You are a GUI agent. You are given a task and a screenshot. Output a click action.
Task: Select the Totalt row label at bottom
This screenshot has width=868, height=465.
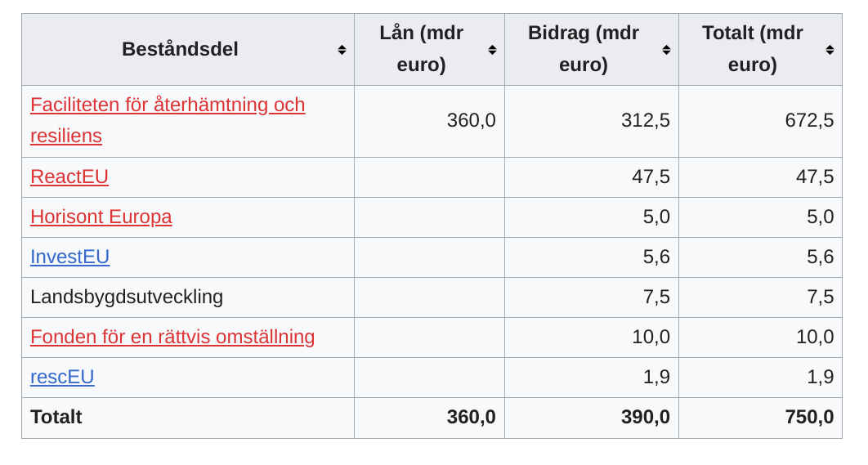(56, 417)
